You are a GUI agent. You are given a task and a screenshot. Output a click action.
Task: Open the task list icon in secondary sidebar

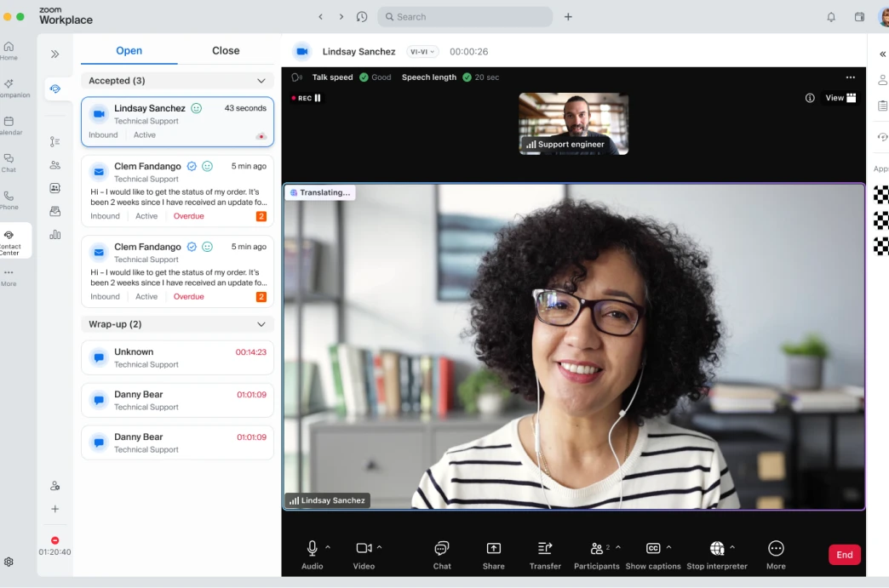tap(55, 141)
